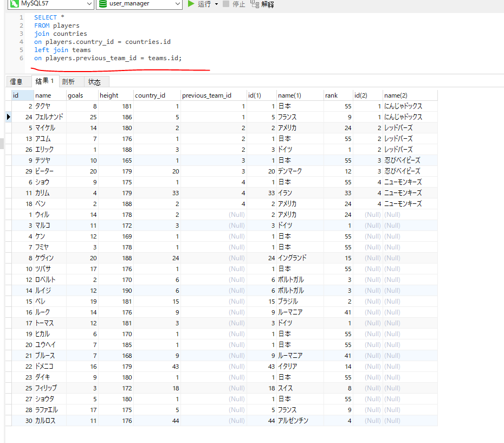
Task: Click the country_id column header
Action: [157, 95]
